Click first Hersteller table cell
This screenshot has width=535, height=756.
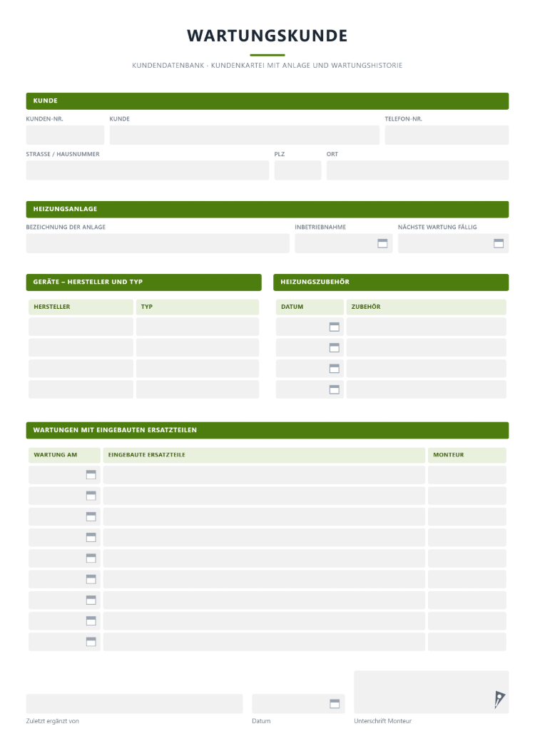coord(81,327)
